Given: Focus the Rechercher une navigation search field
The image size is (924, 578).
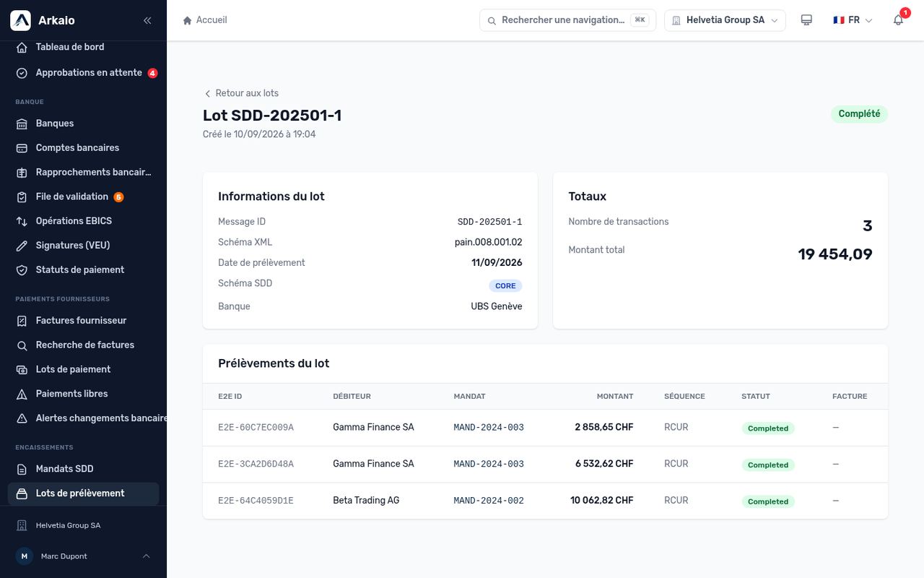Looking at the screenshot, I should (x=567, y=20).
